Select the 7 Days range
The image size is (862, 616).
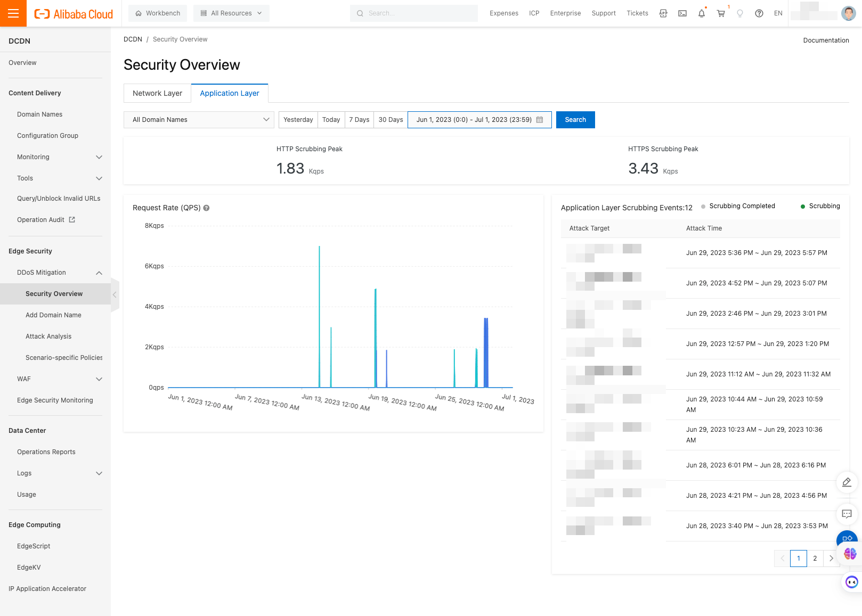point(359,120)
